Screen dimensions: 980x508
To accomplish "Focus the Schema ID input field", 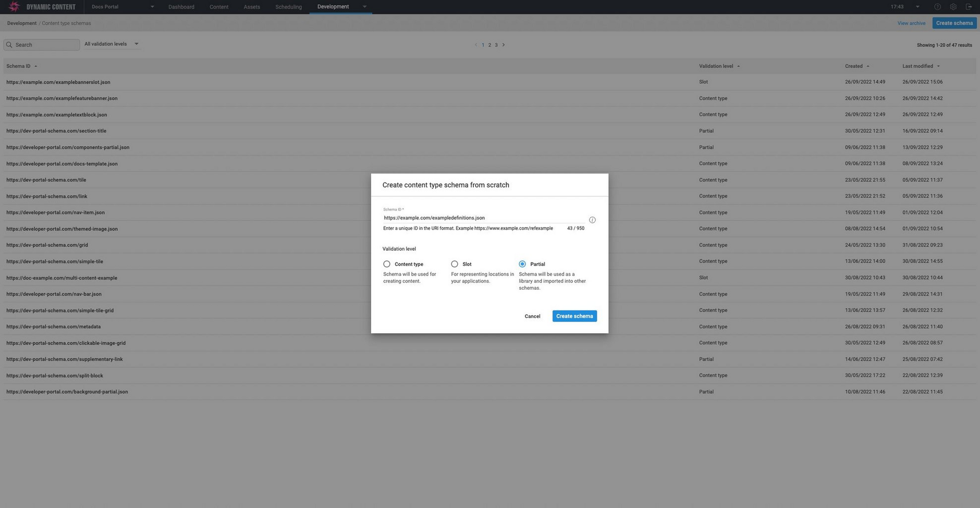I will (x=484, y=218).
